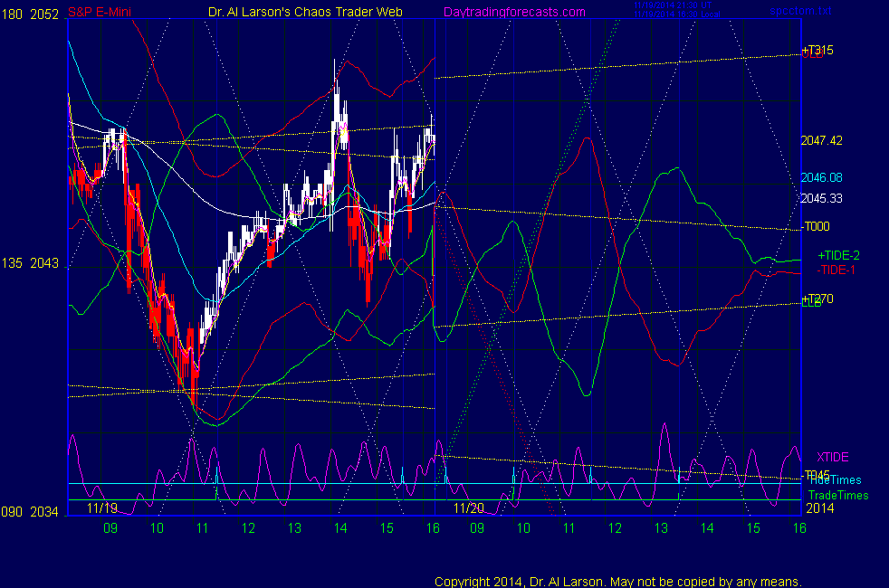Click the 14 hour label of the 11/20 session
The image size is (889, 588).
pyautogui.click(x=707, y=528)
